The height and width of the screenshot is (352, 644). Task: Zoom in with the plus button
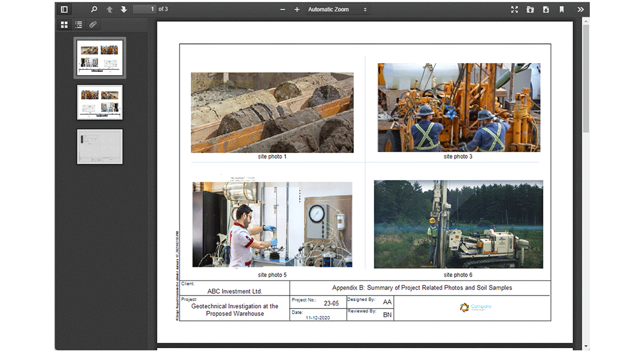(297, 9)
